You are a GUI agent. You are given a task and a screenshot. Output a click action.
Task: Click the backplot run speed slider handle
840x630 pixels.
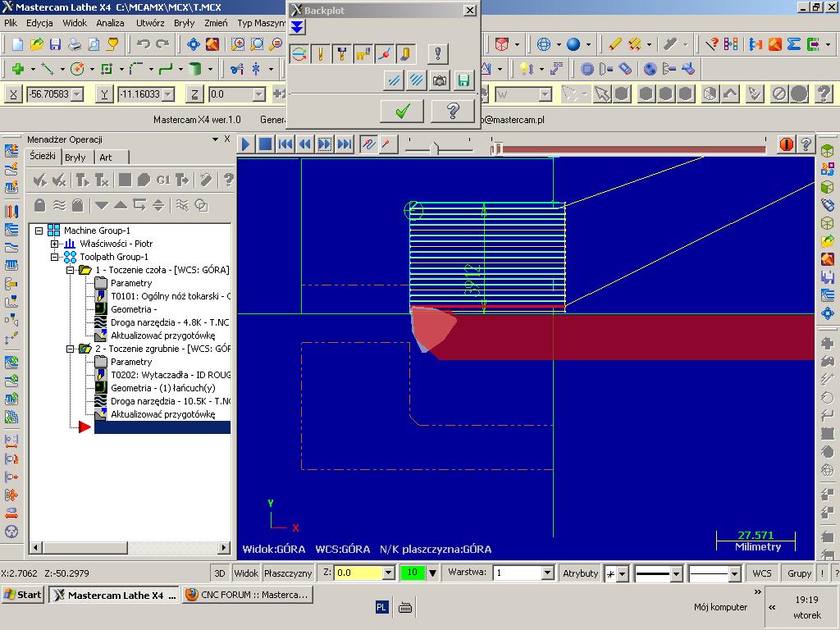[x=435, y=148]
